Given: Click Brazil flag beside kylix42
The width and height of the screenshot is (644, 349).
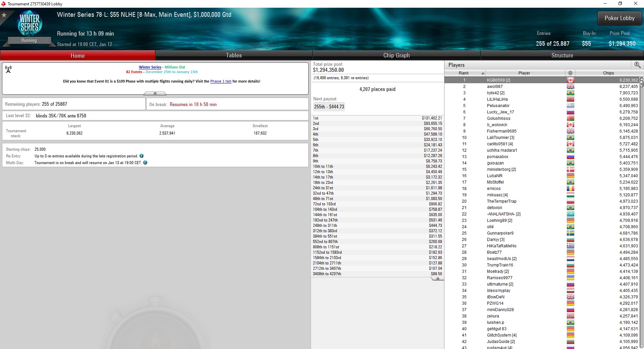Looking at the screenshot, I should [x=570, y=93].
